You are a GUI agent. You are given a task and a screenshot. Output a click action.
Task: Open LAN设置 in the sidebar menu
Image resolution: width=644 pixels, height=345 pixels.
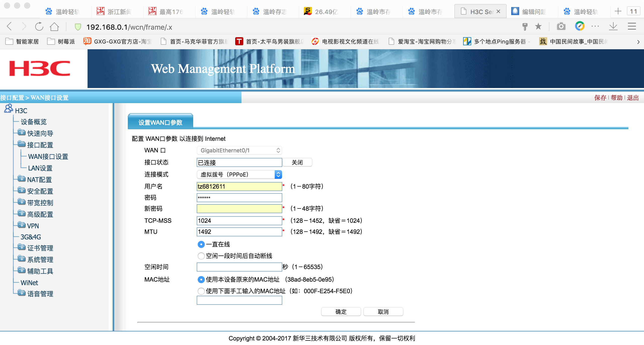pos(40,168)
